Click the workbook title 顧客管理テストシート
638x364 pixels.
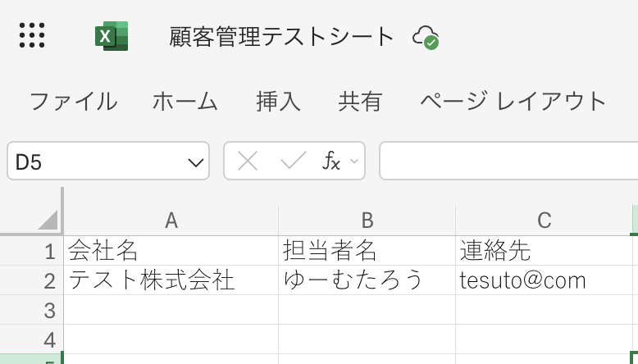[282, 37]
